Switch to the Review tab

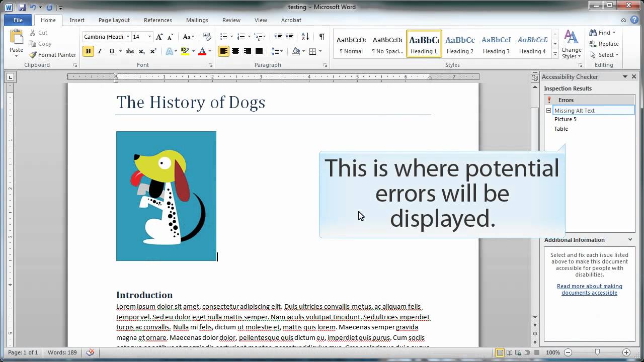tap(231, 20)
